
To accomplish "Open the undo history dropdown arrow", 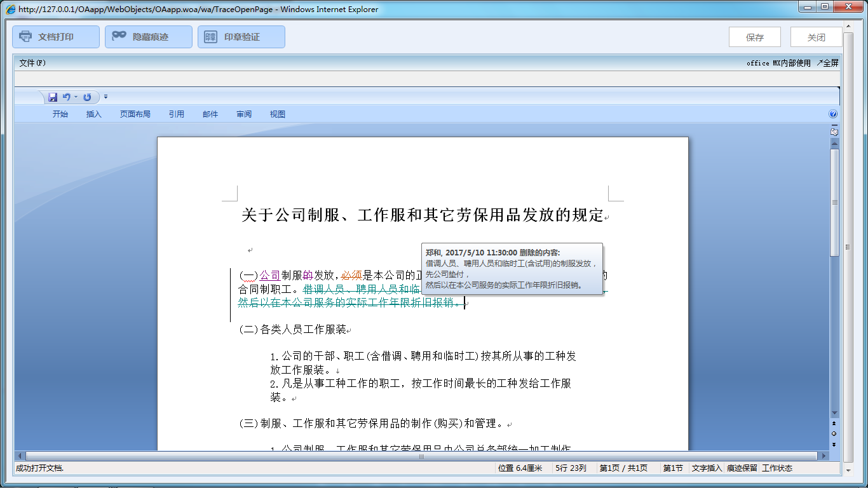I will tap(75, 97).
